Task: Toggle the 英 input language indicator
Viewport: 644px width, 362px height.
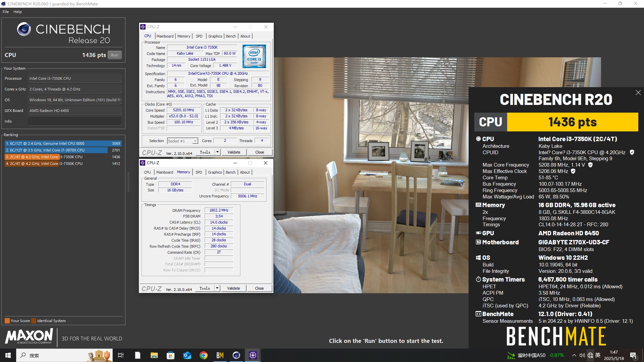Action: 598,355
